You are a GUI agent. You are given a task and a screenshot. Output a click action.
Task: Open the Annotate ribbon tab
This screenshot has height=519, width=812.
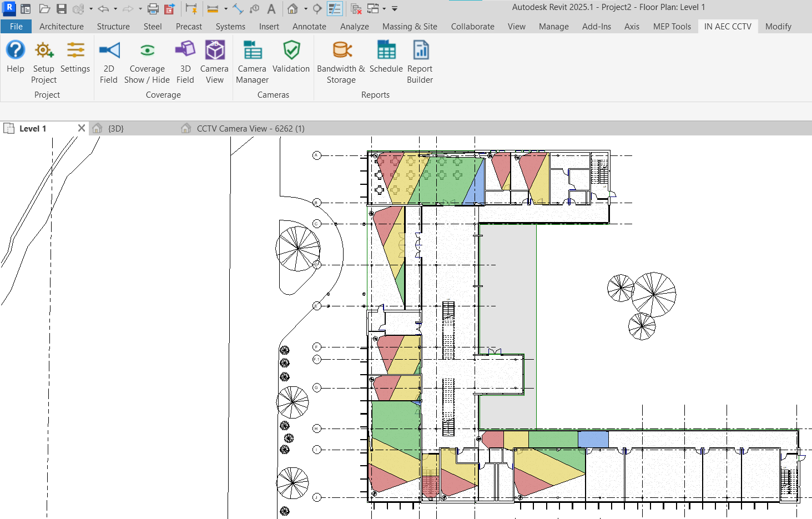pos(309,27)
